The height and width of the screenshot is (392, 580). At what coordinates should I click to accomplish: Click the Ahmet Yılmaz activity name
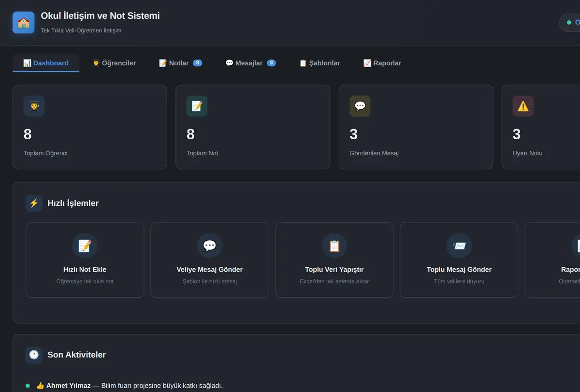coord(69,386)
